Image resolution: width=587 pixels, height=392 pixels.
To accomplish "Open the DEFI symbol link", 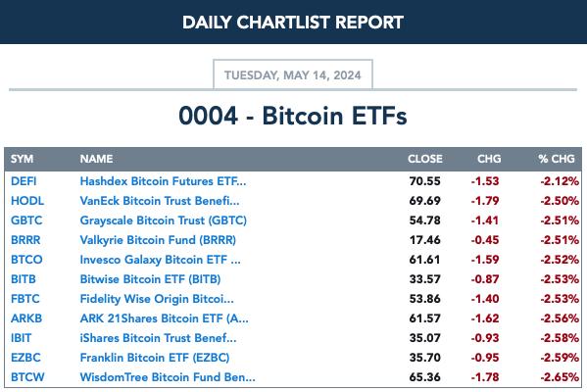I will coord(24,181).
